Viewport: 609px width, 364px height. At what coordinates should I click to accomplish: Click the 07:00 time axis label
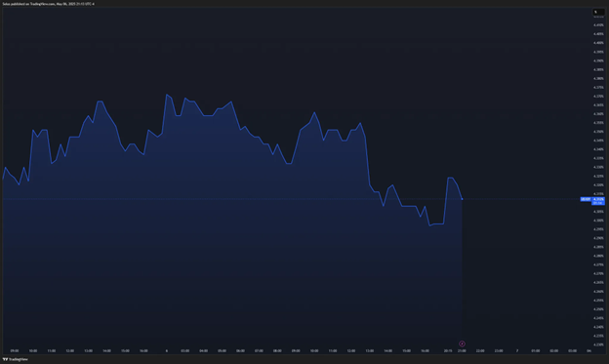coord(259,350)
